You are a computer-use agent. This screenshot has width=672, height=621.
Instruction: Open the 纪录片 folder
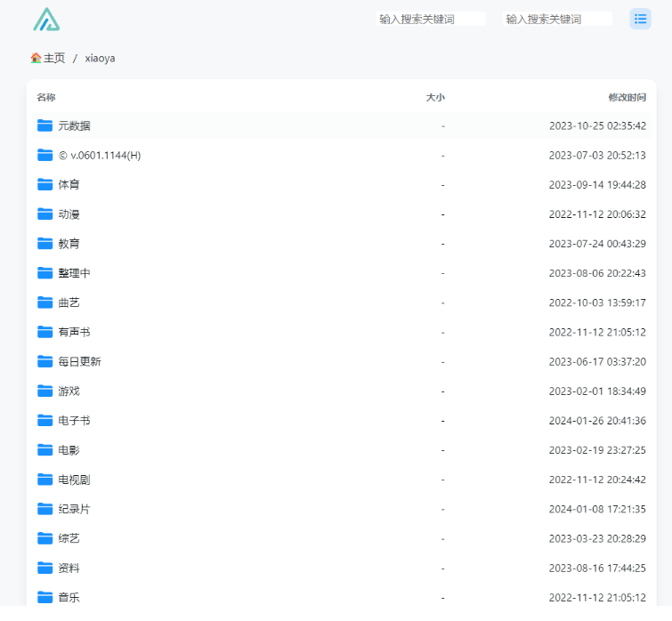[74, 509]
